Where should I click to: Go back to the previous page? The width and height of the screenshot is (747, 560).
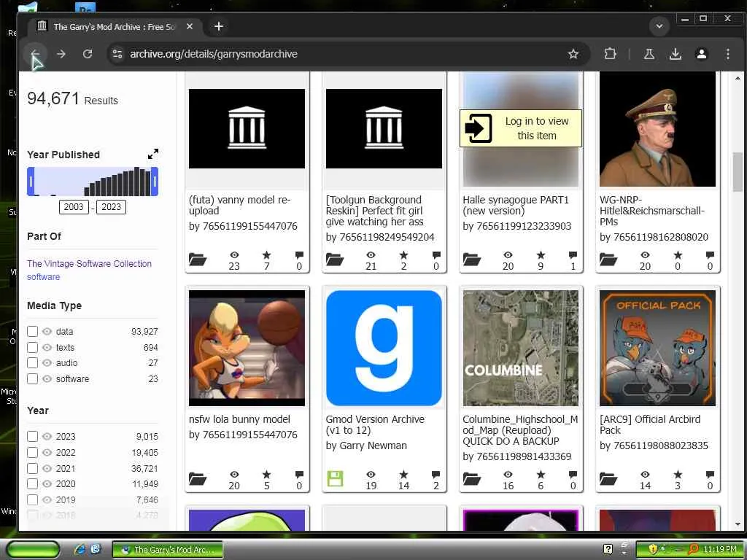[x=35, y=54]
